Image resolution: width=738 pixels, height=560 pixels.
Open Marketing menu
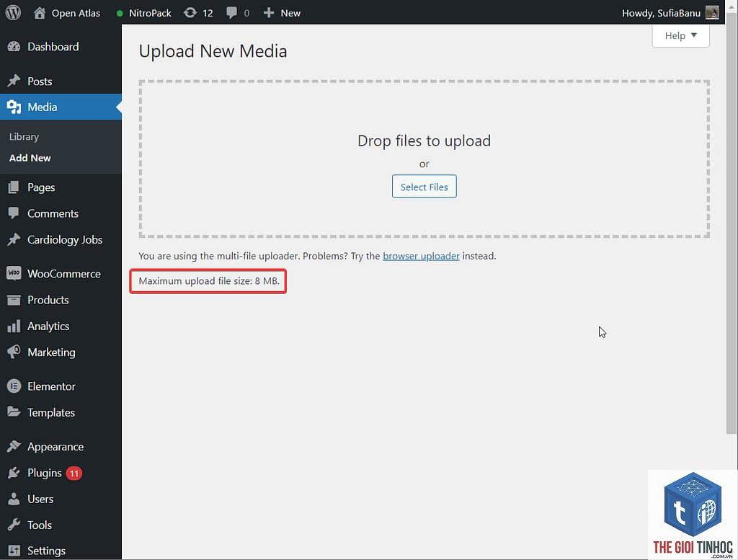51,352
